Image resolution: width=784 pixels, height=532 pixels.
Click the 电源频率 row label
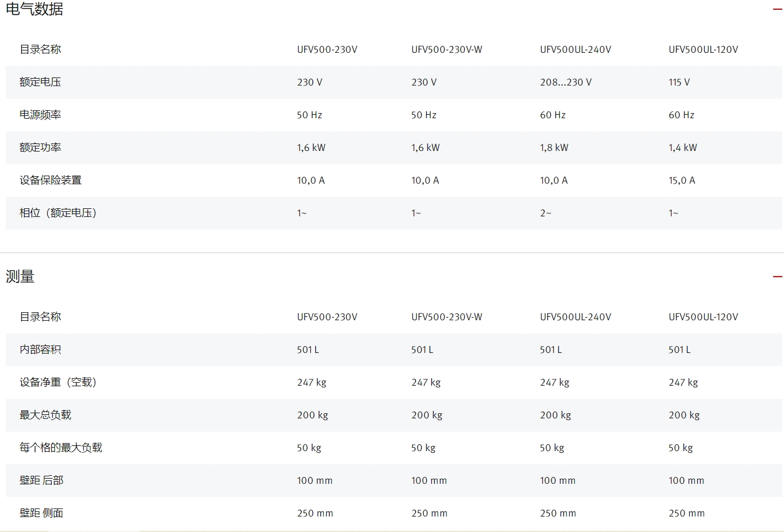click(40, 115)
